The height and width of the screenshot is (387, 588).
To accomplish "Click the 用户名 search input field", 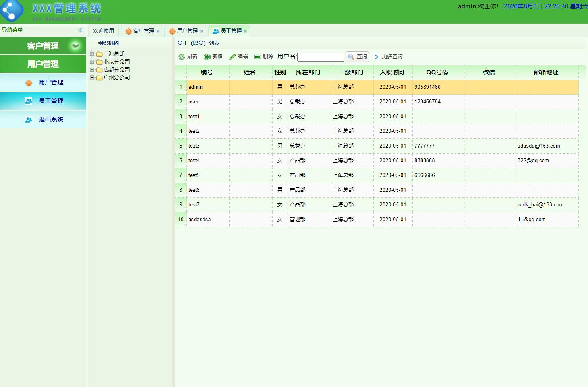I will tap(320, 57).
